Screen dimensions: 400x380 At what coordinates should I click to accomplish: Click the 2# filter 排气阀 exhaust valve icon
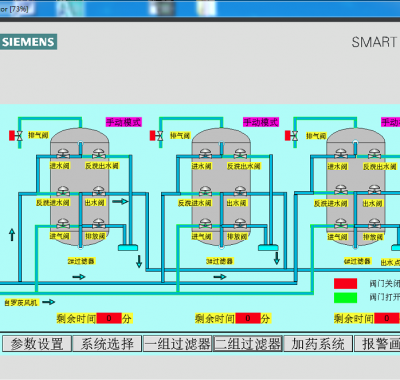pos(16,135)
